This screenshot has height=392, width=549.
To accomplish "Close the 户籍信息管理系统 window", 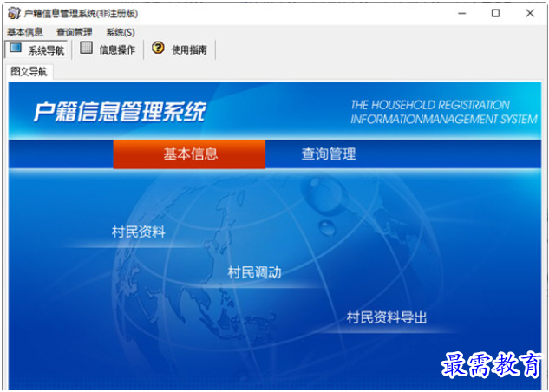I will (530, 13).
